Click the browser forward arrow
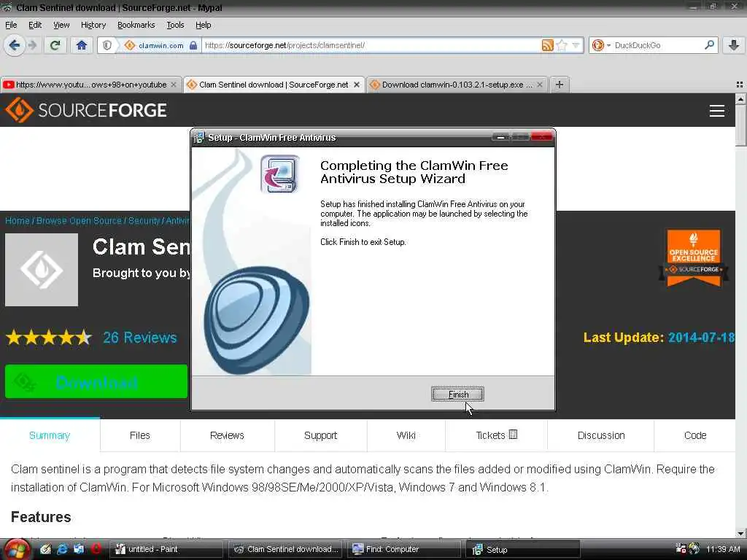Image resolution: width=747 pixels, height=560 pixels. click(x=32, y=45)
